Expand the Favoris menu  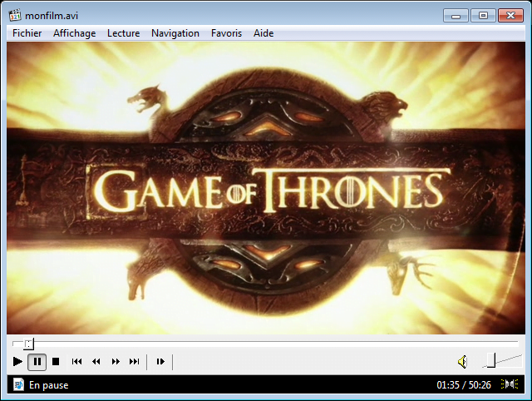point(226,33)
